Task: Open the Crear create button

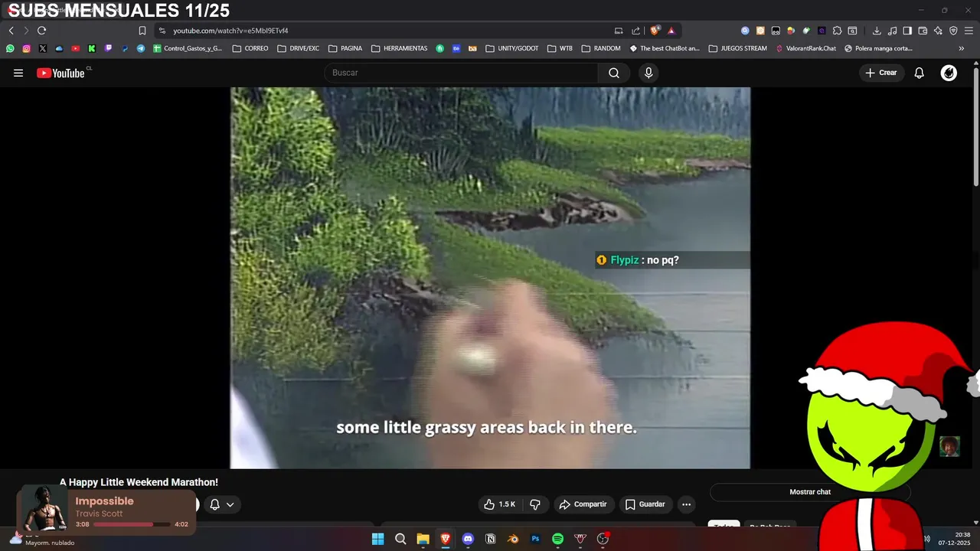Action: tap(881, 73)
